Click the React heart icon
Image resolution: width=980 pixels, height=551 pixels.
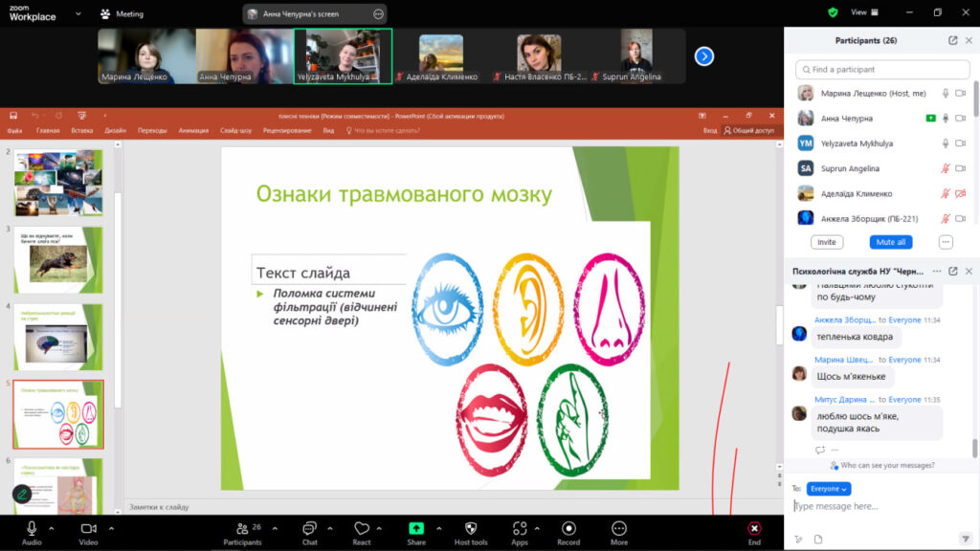tap(361, 528)
